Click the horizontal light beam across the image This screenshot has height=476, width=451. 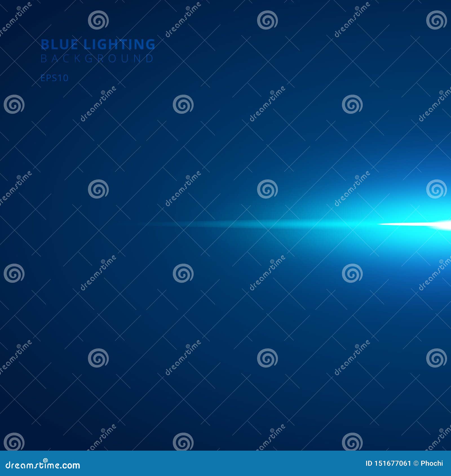[282, 225]
